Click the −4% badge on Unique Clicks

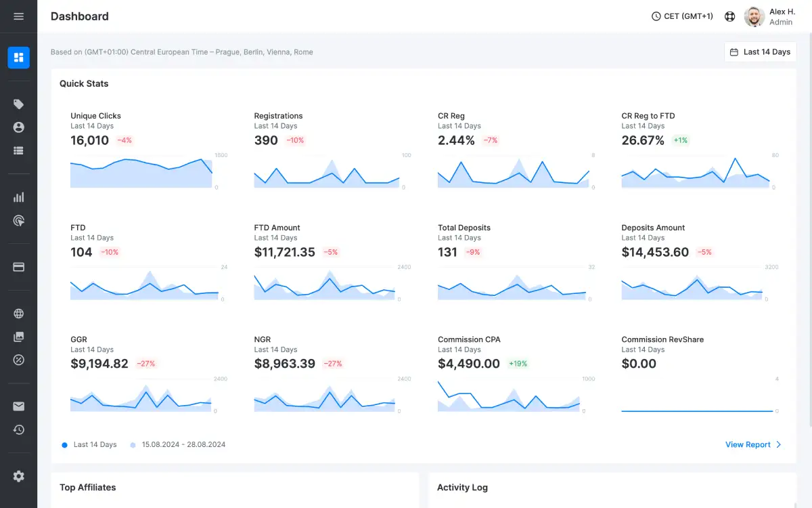(125, 140)
